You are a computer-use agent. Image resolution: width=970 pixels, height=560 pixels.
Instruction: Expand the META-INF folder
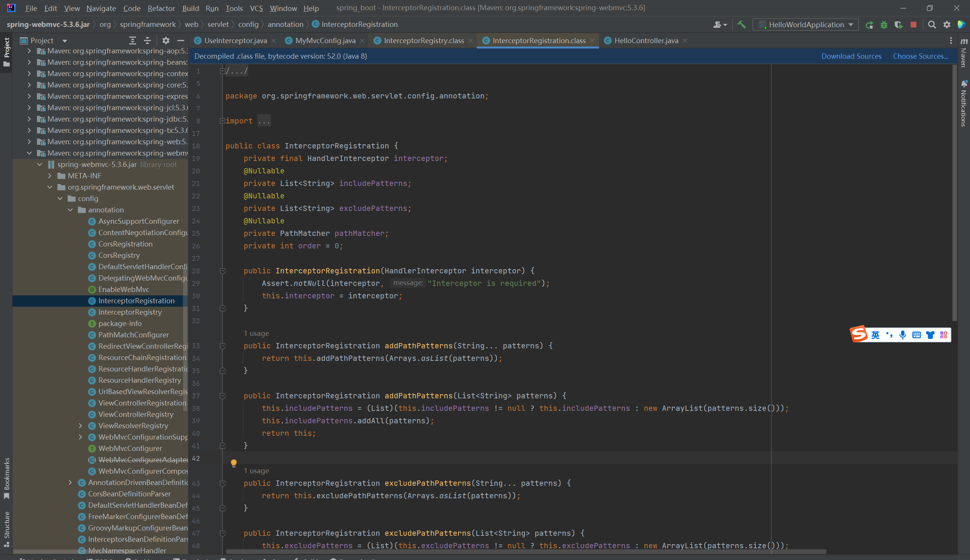coord(50,176)
